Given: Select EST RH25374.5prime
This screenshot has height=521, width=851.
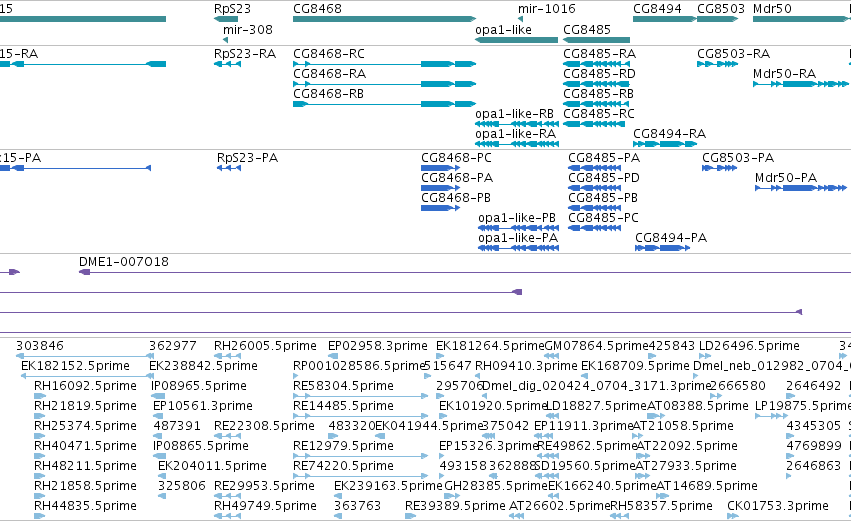Looking at the screenshot, I should tap(85, 427).
